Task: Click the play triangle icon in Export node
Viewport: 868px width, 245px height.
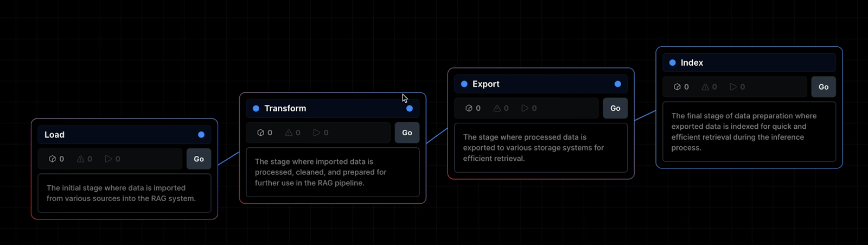Action: 525,108
